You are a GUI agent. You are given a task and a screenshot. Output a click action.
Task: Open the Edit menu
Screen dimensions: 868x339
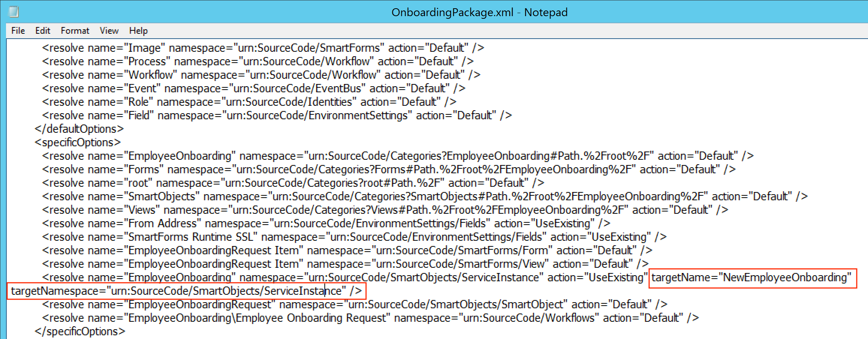point(42,30)
